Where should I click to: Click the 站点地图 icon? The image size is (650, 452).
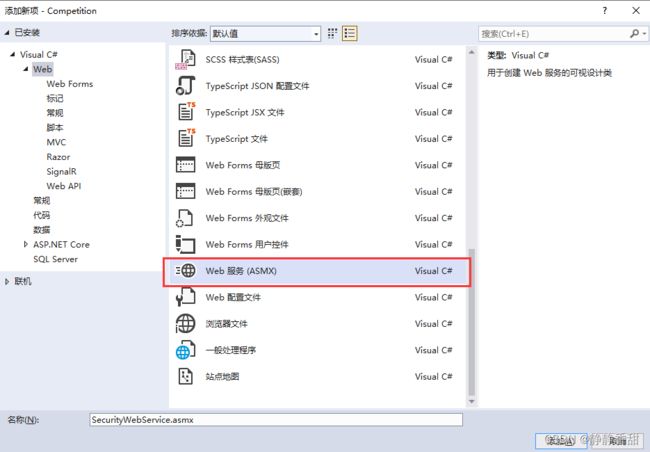[185, 377]
